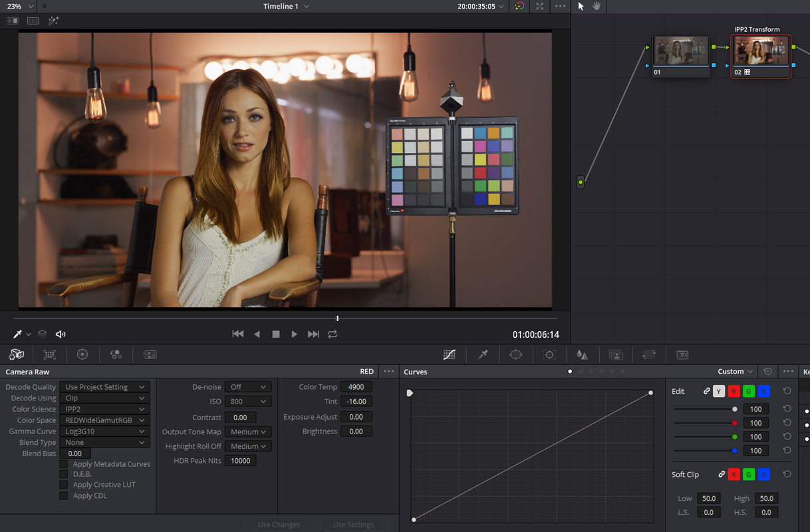Select the IPP2 Transform node 02 thumbnail
Screen dimensions: 810x532
tap(761, 51)
